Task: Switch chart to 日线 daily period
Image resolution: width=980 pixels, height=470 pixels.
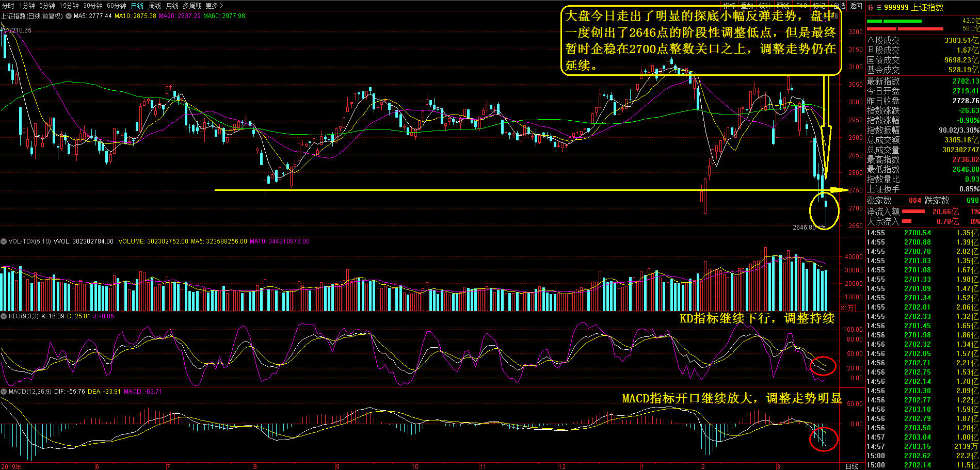Action: 137,6
